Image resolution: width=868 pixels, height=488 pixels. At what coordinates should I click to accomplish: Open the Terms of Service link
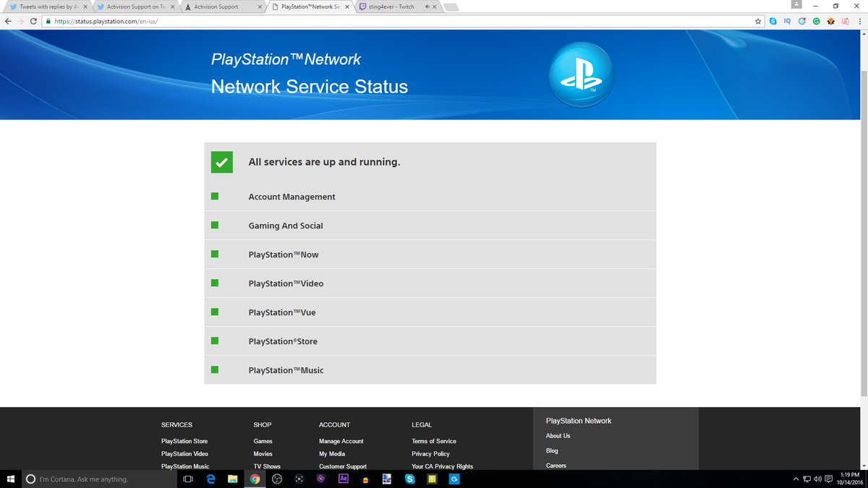click(434, 441)
